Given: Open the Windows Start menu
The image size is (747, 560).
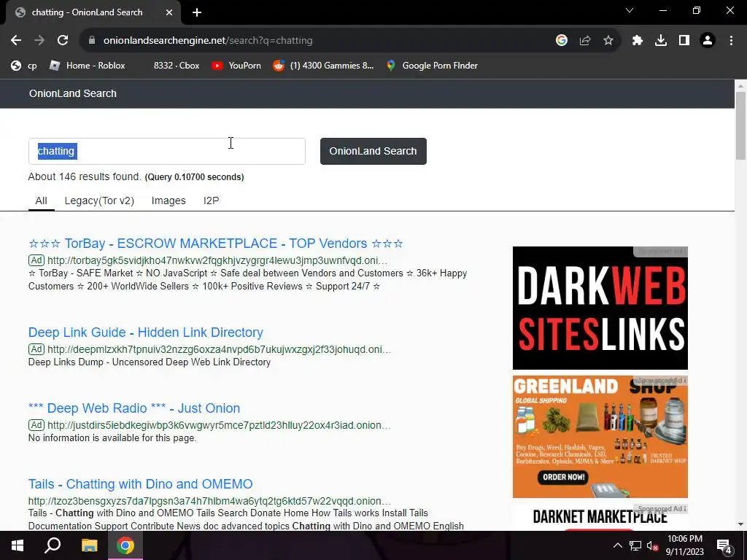Looking at the screenshot, I should pyautogui.click(x=18, y=545).
